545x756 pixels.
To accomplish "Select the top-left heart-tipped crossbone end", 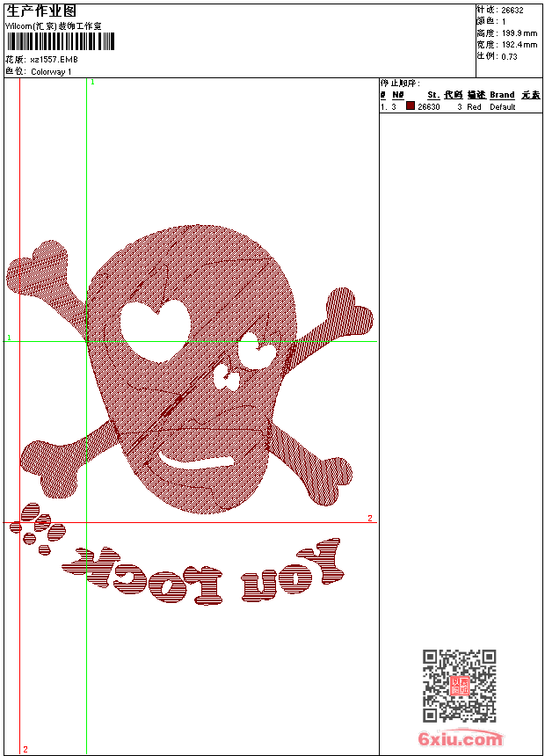I will tap(37, 270).
